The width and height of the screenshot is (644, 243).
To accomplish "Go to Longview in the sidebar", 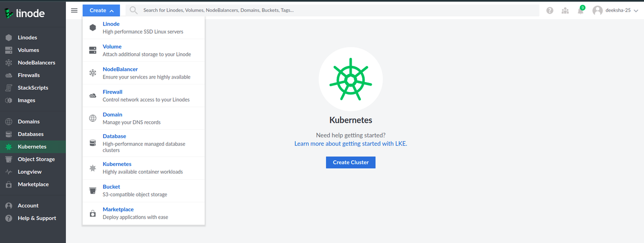I will [x=33, y=172].
